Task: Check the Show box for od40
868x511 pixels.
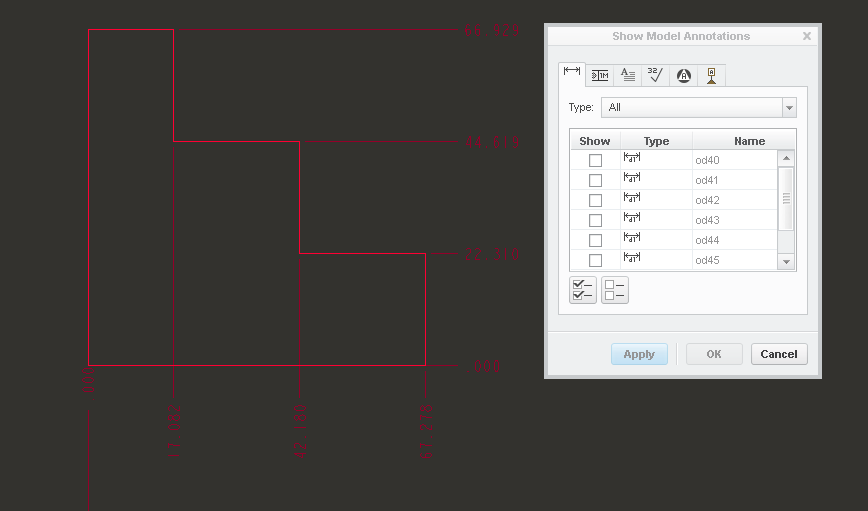Action: tap(595, 161)
